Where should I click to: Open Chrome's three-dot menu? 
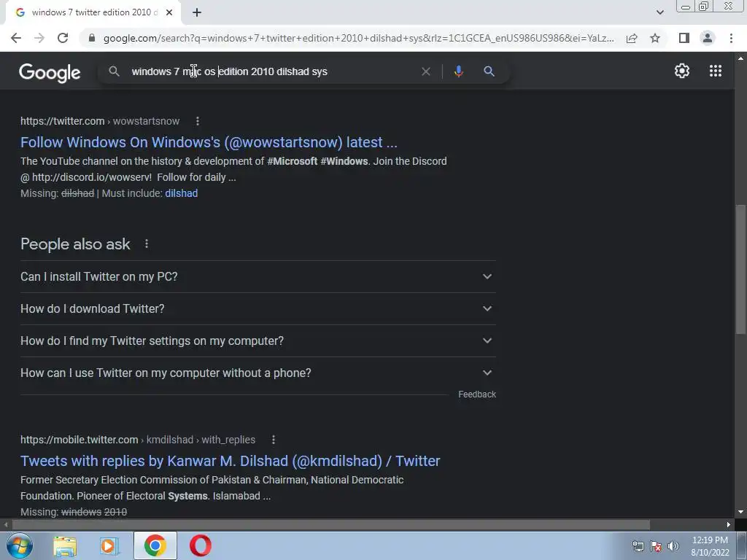tap(731, 38)
